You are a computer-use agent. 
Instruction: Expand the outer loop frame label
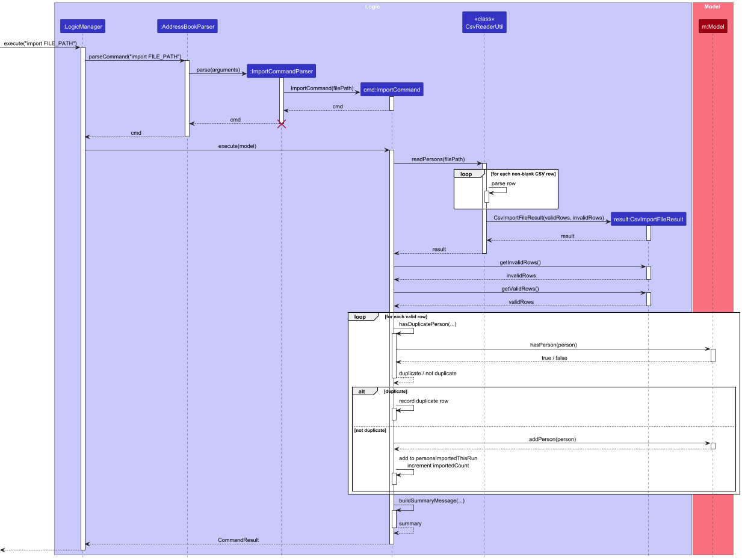coord(361,316)
